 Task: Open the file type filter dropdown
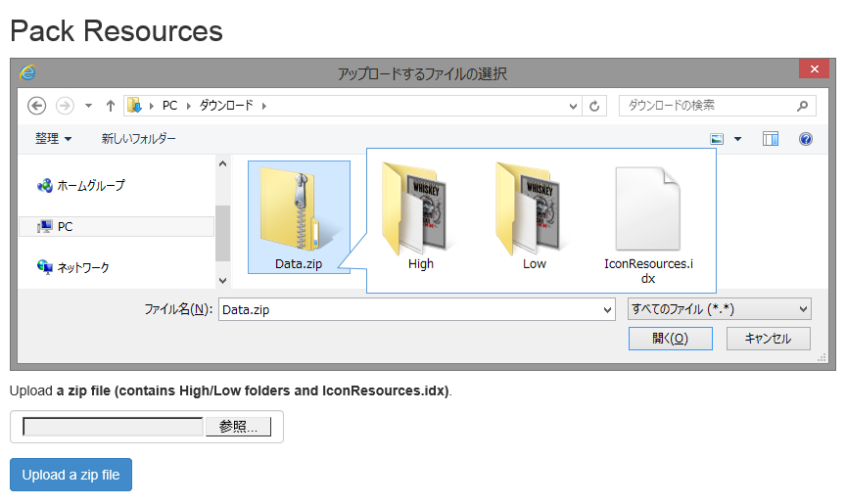(x=719, y=309)
